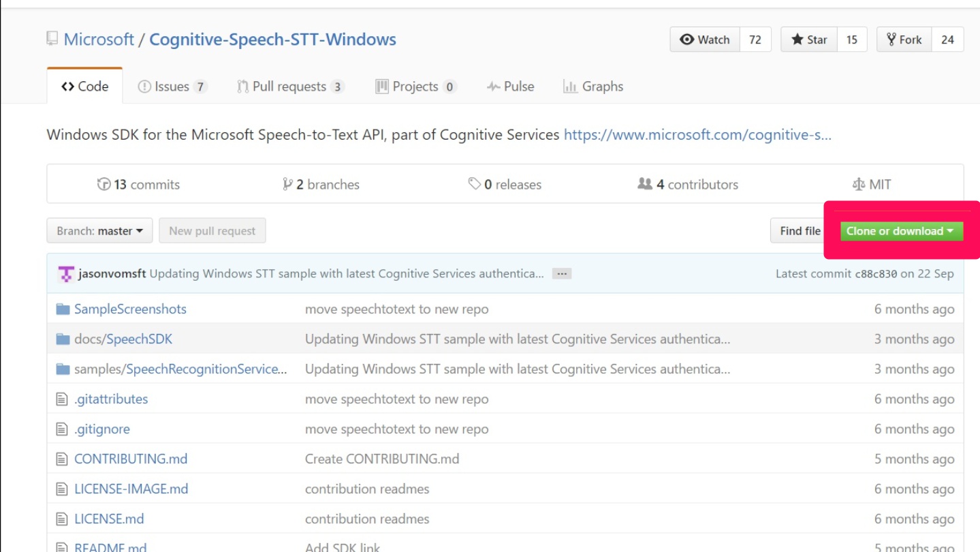Star this repository
The height and width of the screenshot is (552, 980).
click(x=809, y=40)
